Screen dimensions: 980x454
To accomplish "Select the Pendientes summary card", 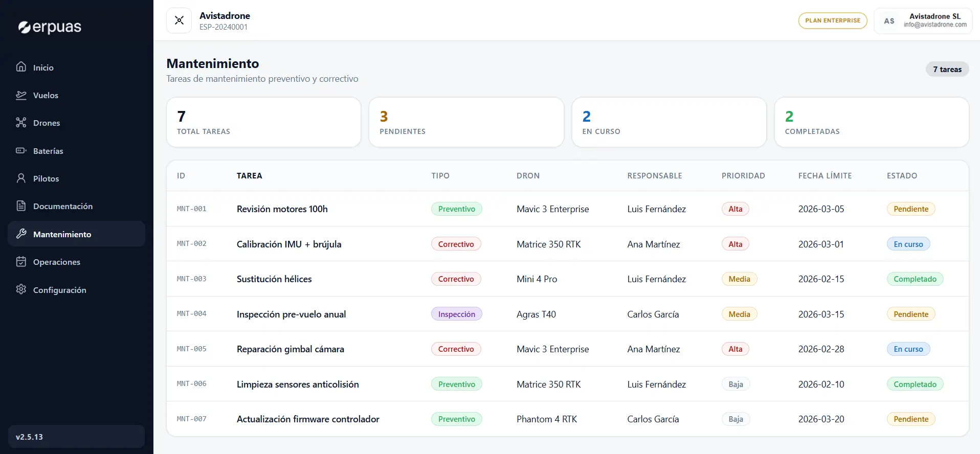I will click(x=466, y=122).
